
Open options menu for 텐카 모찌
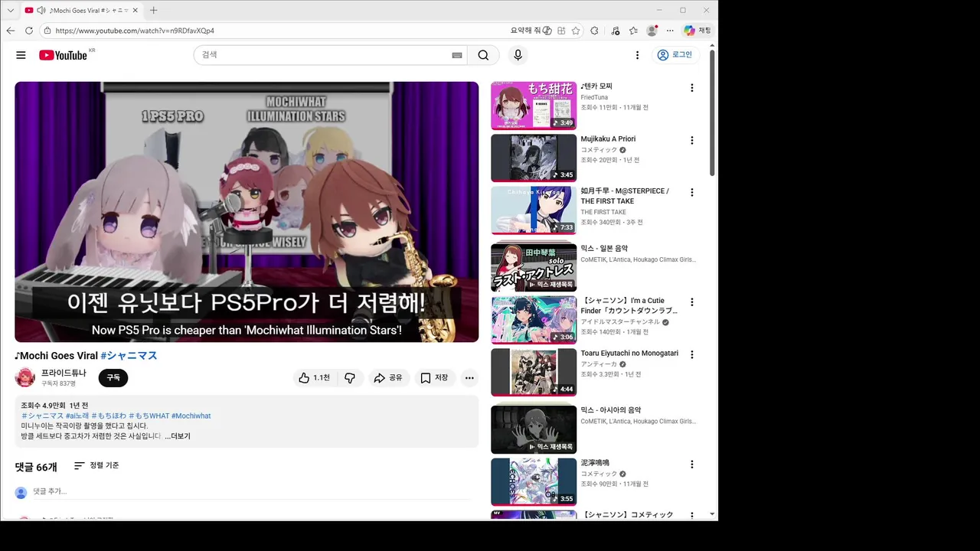tap(692, 88)
